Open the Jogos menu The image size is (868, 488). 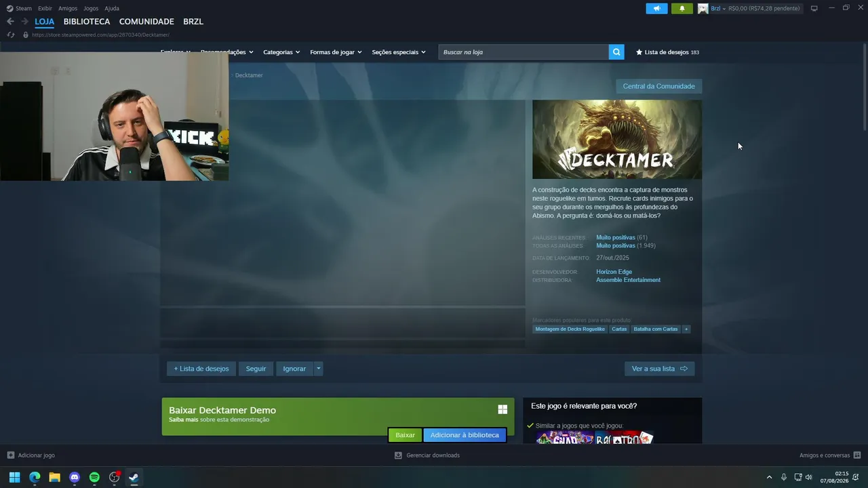(x=91, y=8)
